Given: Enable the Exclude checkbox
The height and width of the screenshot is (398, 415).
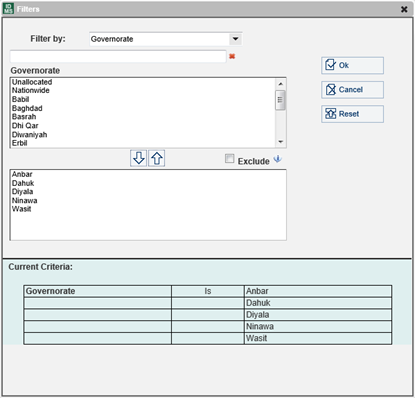Looking at the screenshot, I should pyautogui.click(x=230, y=158).
